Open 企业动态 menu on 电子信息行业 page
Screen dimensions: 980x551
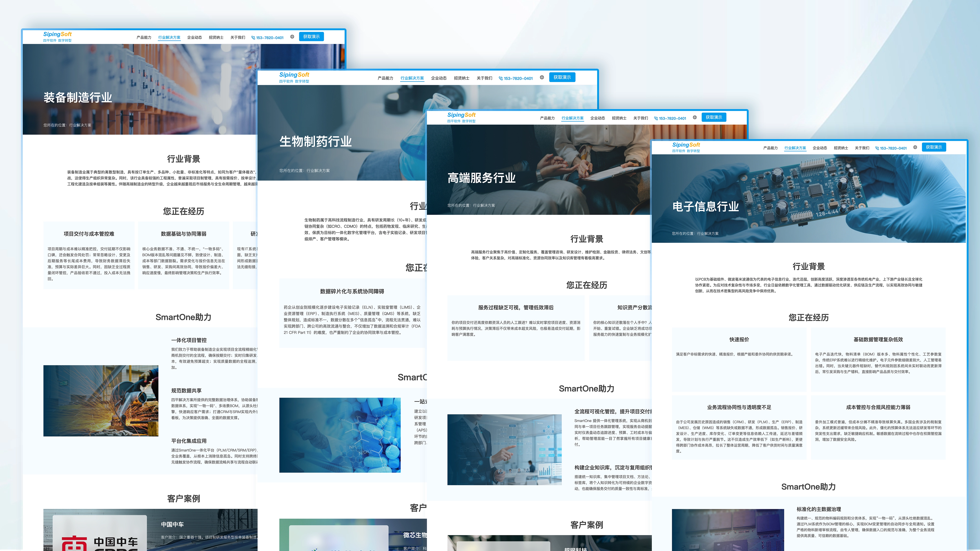click(820, 148)
